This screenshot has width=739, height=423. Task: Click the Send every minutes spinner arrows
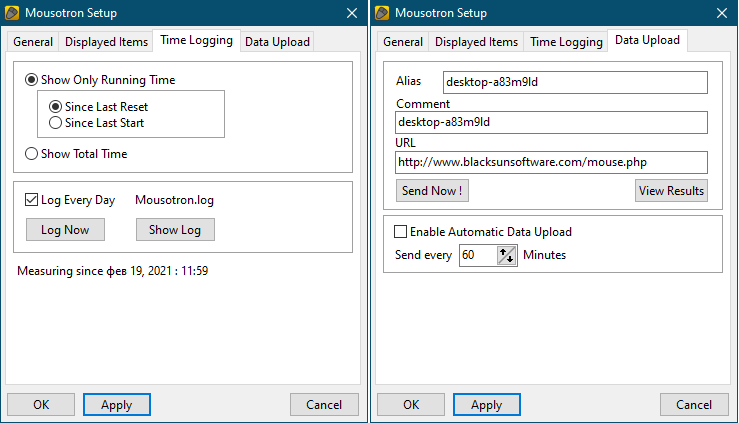[x=507, y=255]
